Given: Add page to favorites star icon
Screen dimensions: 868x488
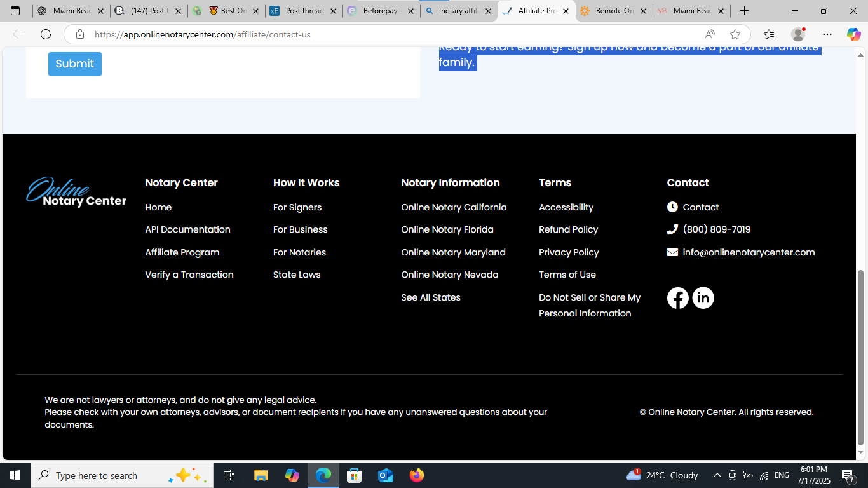Looking at the screenshot, I should pos(735,34).
